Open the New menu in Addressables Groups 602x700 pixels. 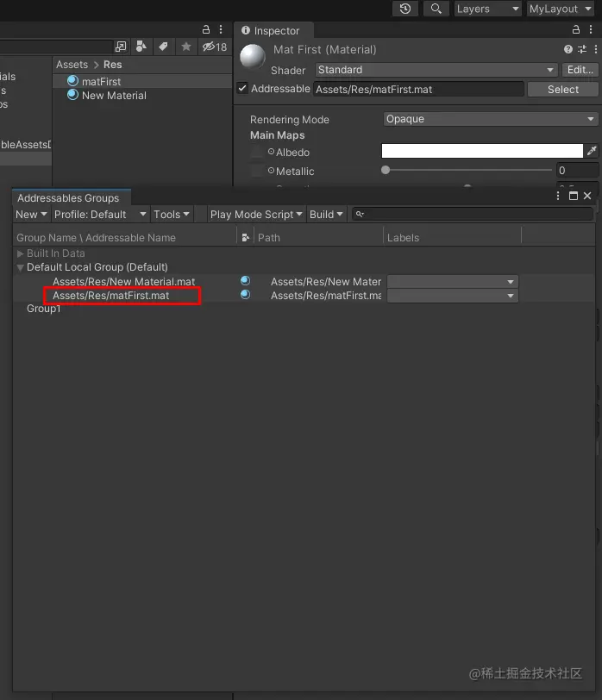(x=31, y=215)
